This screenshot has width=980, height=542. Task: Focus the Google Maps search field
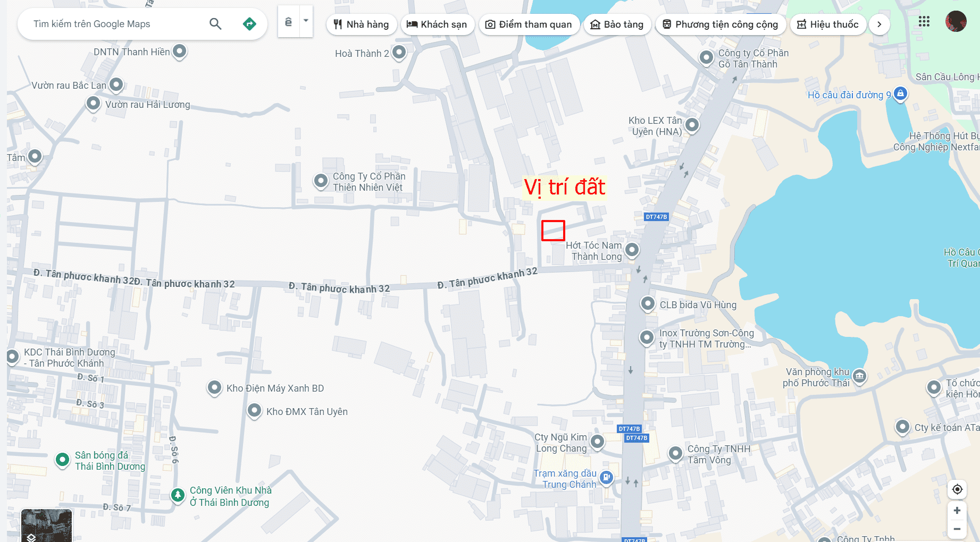tap(117, 24)
